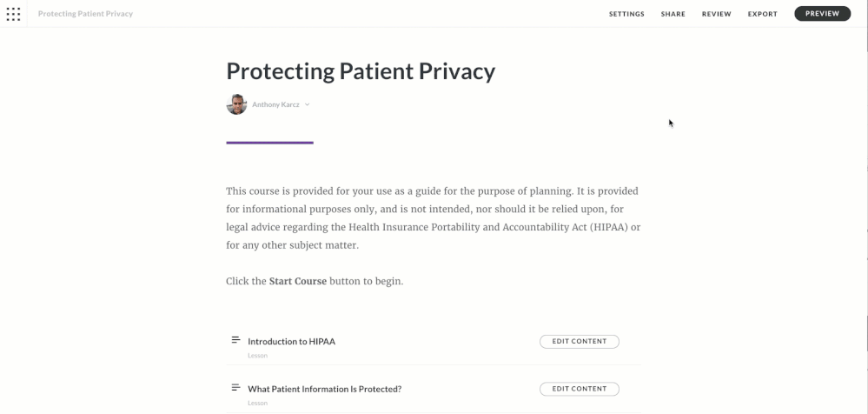
Task: Click the course title heading to edit
Action: pos(361,71)
